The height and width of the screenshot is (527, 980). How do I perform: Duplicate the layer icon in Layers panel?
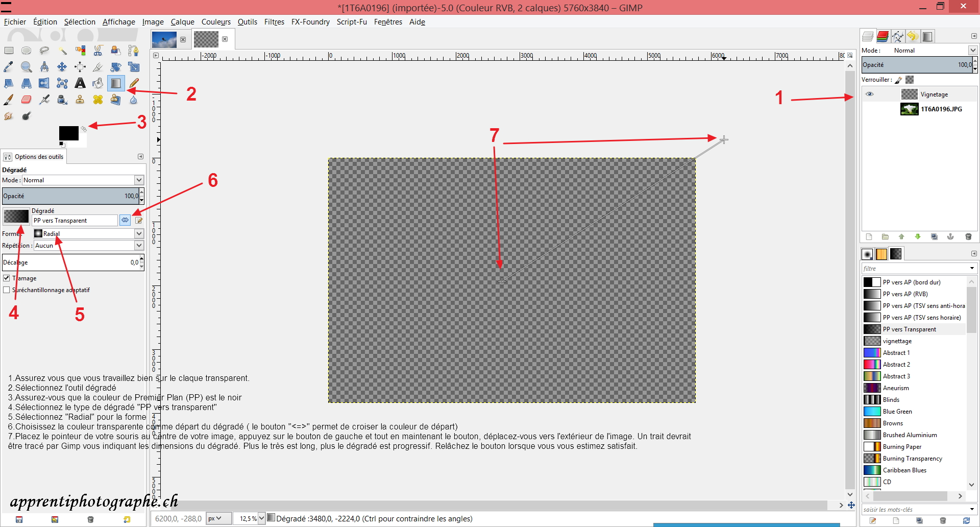click(x=934, y=236)
